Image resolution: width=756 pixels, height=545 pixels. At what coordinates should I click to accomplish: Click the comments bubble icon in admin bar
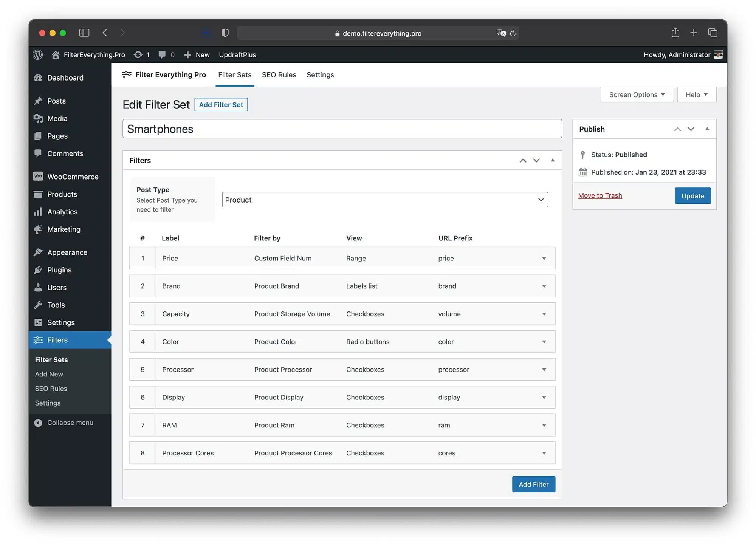coord(162,55)
